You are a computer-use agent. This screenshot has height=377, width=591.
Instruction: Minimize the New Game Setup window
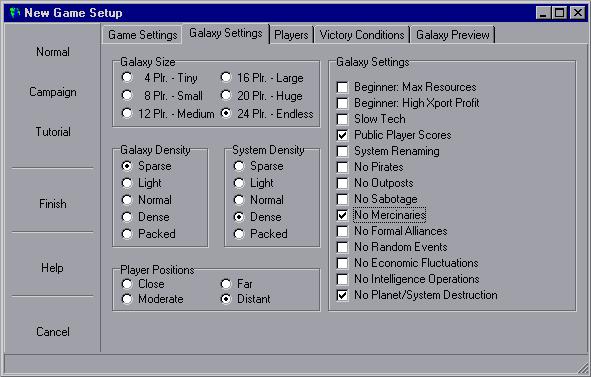(x=543, y=13)
